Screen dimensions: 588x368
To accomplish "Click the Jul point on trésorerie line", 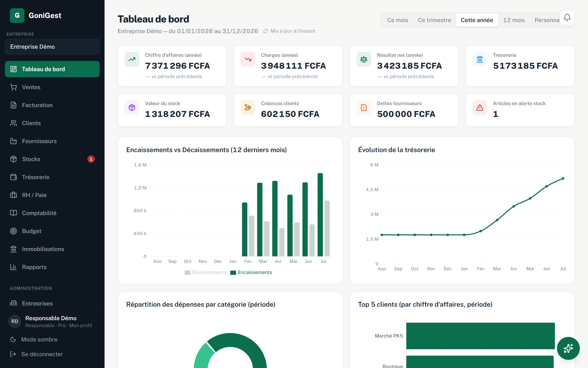I will (x=563, y=178).
